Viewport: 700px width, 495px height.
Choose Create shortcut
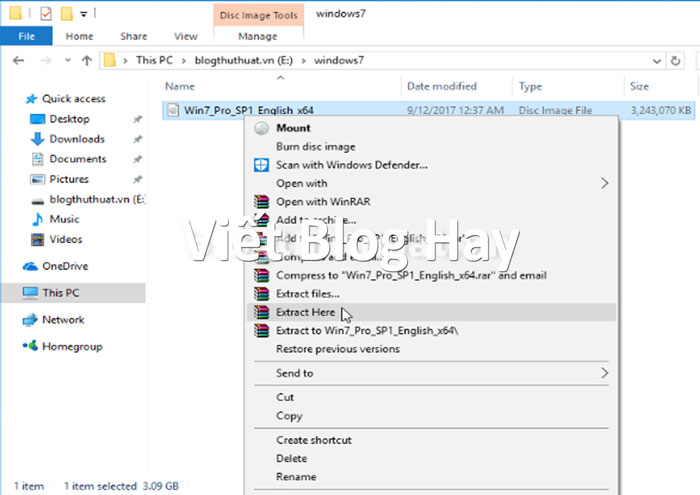pos(431,440)
